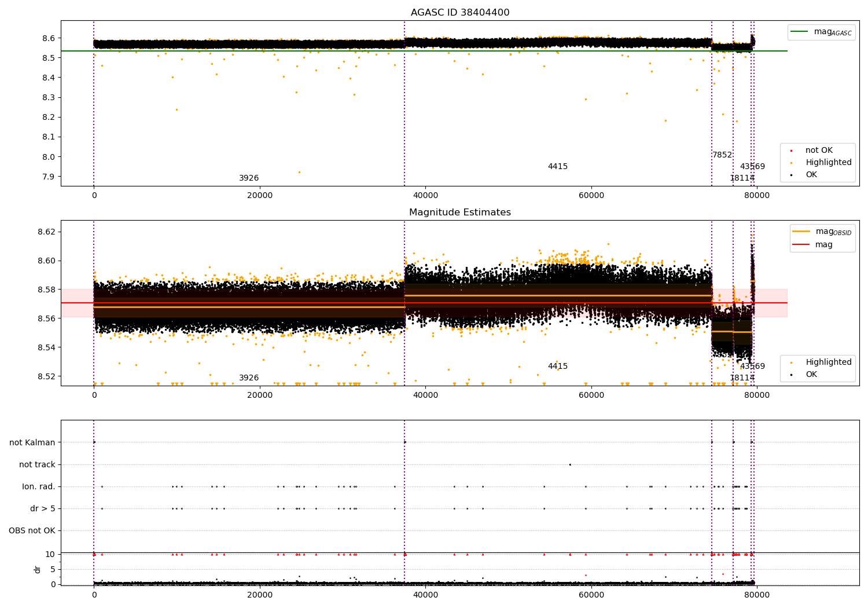Click the 8.0 tick on the top plot

pyautogui.click(x=49, y=158)
